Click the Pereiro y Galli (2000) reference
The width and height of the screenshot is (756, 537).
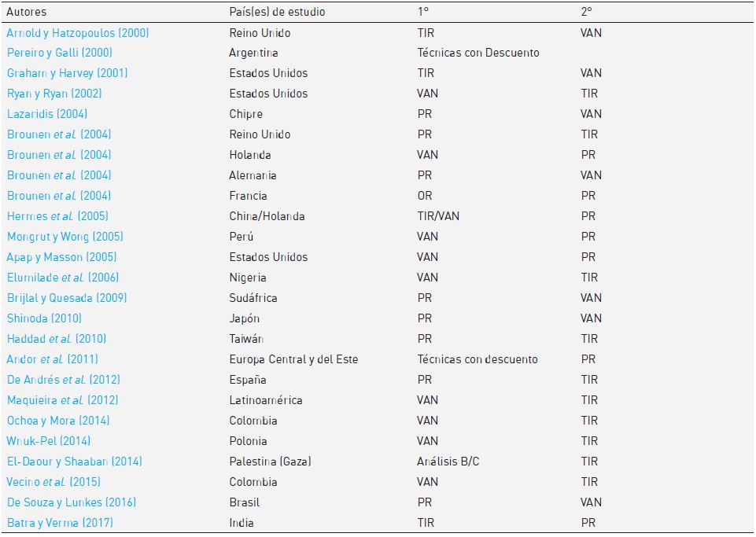pos(60,53)
